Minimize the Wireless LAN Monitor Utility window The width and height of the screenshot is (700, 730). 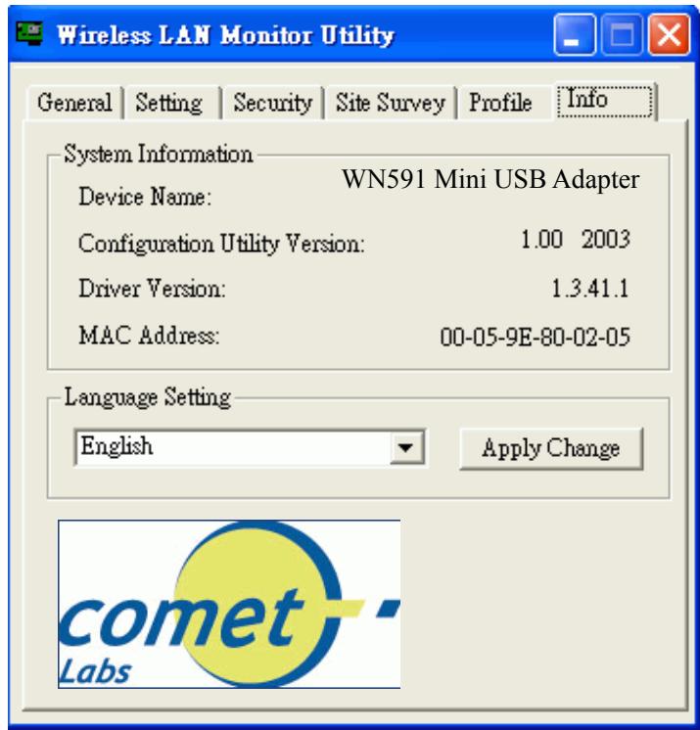pyautogui.click(x=575, y=34)
